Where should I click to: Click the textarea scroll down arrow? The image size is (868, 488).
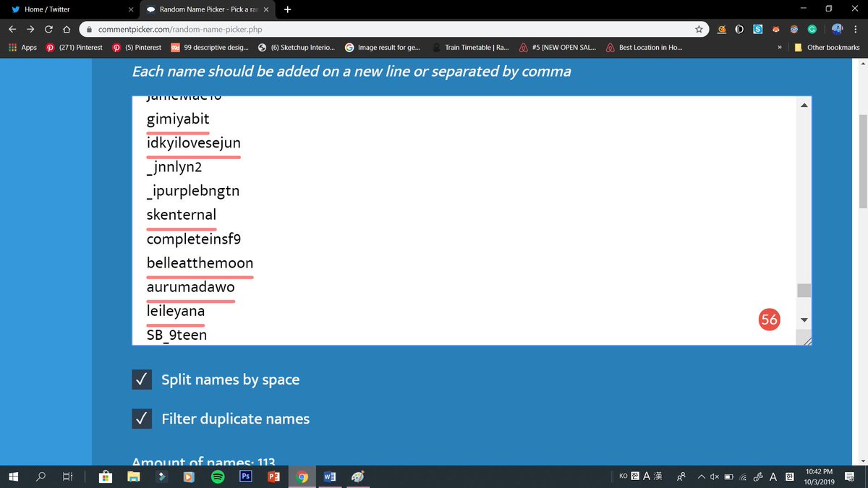(804, 320)
